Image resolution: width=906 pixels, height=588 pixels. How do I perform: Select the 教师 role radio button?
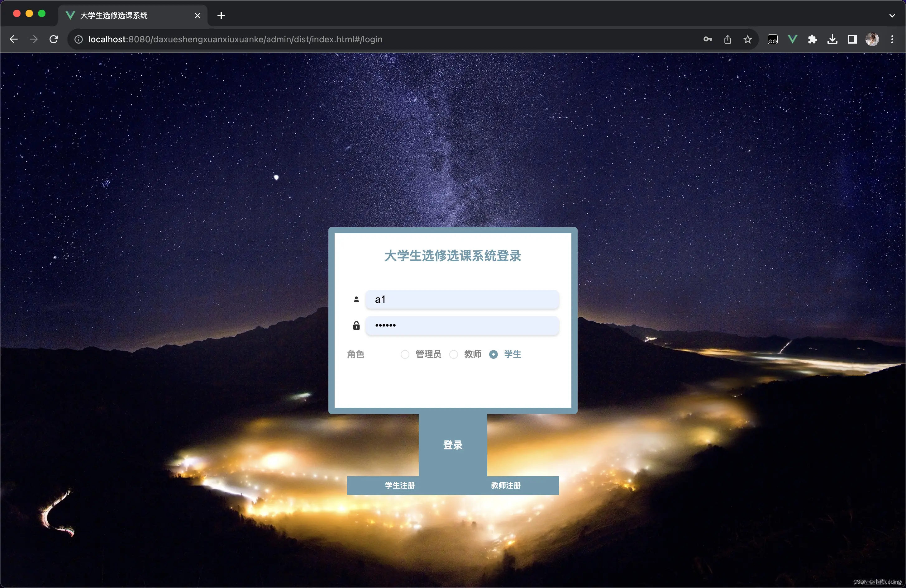(x=453, y=354)
